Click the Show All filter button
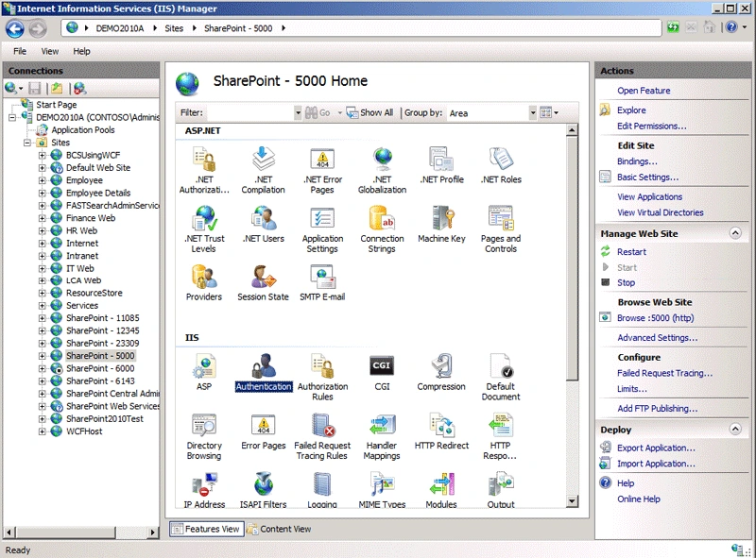Screen dimensions: 756x558 pyautogui.click(x=369, y=112)
